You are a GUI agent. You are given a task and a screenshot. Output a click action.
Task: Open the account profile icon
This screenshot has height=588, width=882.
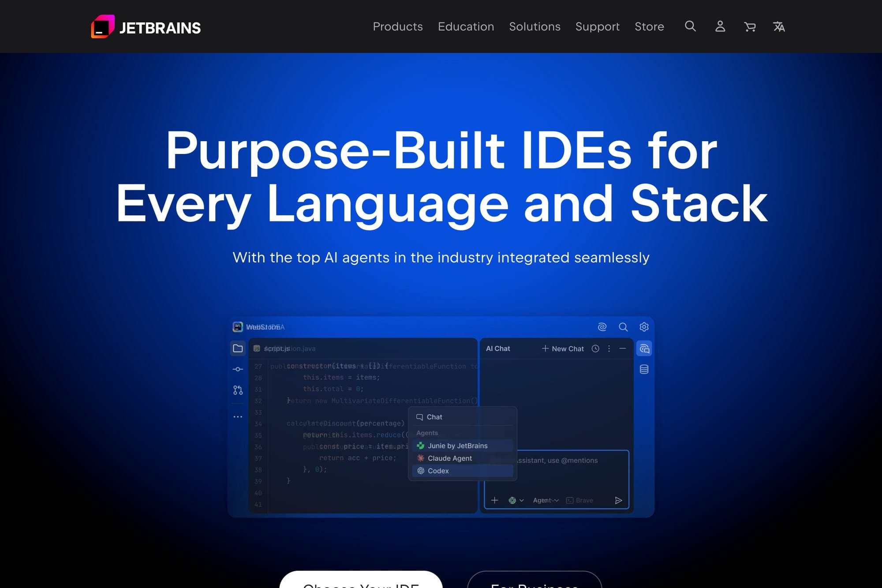click(x=720, y=26)
